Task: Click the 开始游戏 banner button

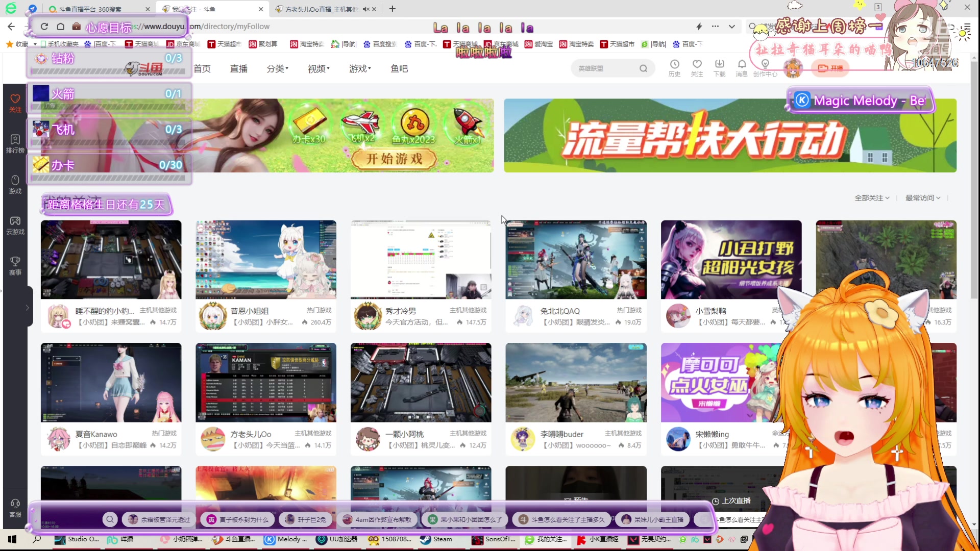Action: coord(394,159)
